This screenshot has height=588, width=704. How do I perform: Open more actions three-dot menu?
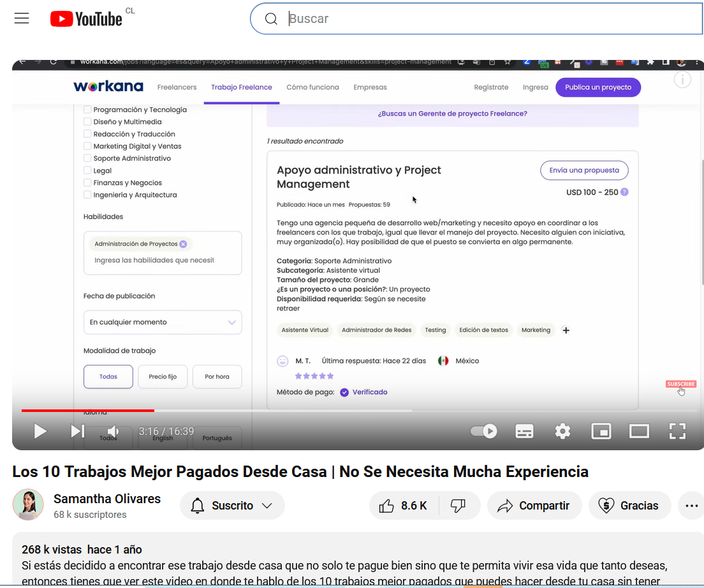click(691, 505)
